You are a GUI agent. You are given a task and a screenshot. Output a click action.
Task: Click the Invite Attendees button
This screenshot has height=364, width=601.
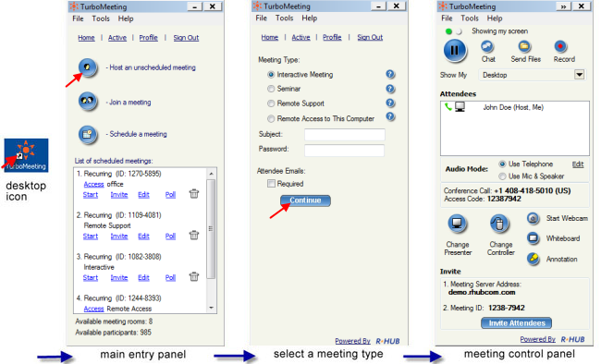(x=516, y=323)
